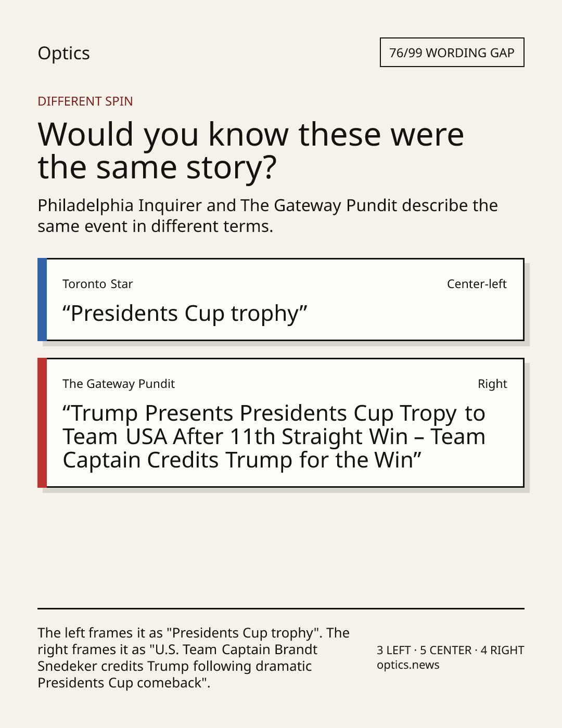Viewport: 562px width, 728px height.
Task: Click the Optics logo text
Action: (63, 53)
